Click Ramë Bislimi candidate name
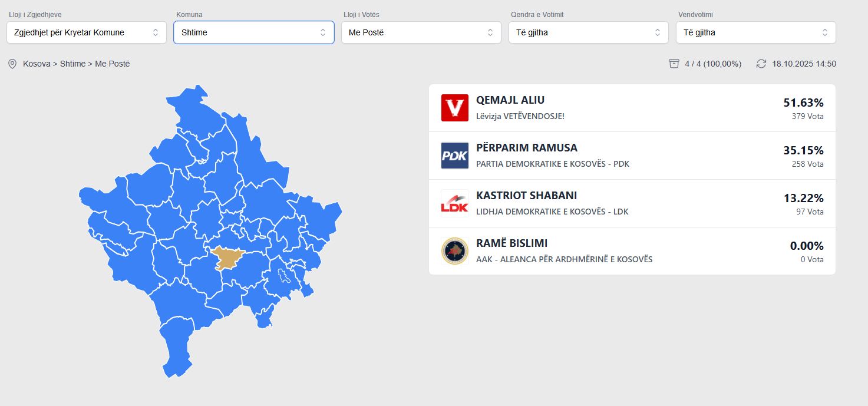 pyautogui.click(x=511, y=243)
